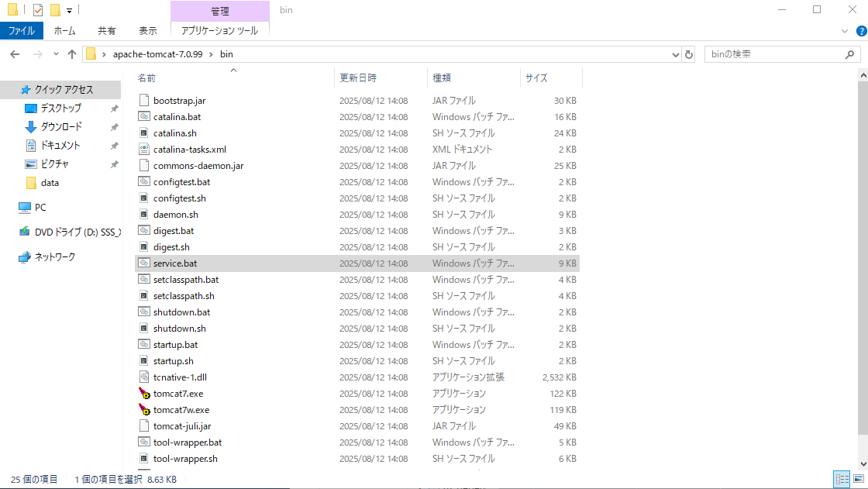Screen dimensions: 868x489
Task: Refresh the current folder view
Action: 689,54
